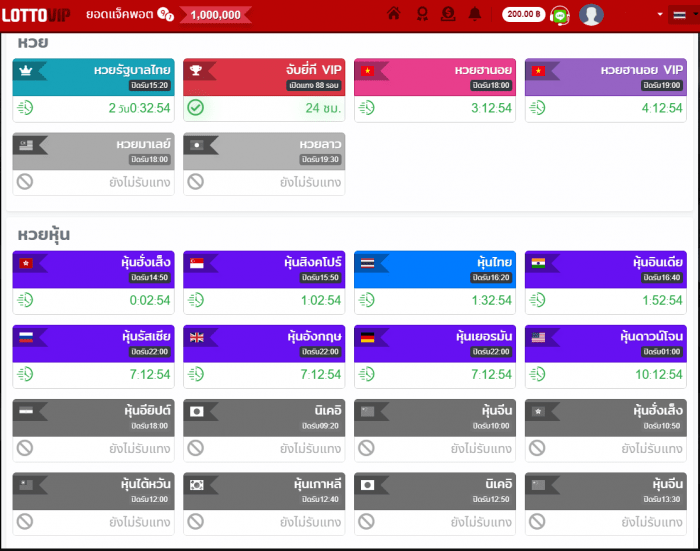Viewport: 700px width, 551px height.
Task: Select the grey หุ้นไต้หวัน card header
Action: click(x=93, y=491)
